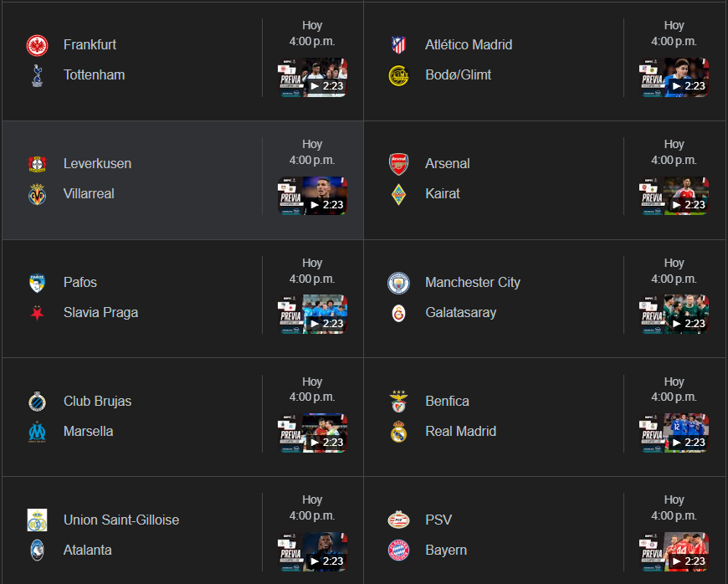Viewport: 728px width, 584px height.
Task: Click the Bodø/Glimt yellow crest icon
Action: pos(398,75)
